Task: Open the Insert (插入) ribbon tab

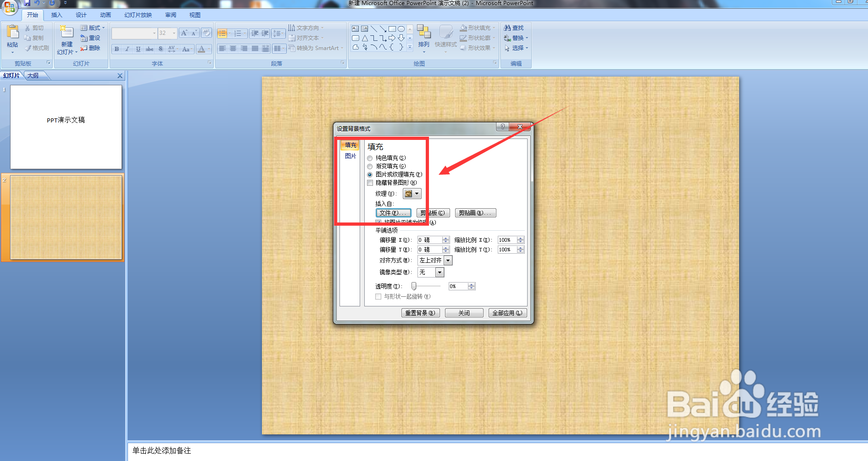Action: (56, 15)
